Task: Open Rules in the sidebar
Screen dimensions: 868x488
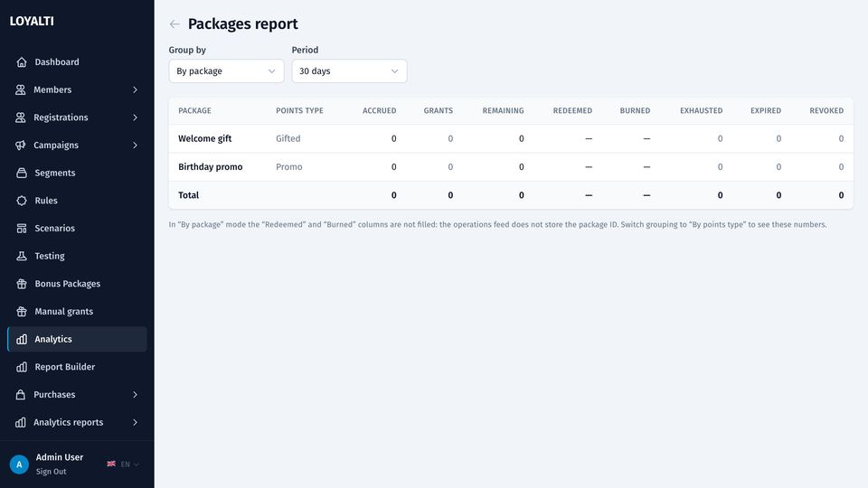Action: pyautogui.click(x=77, y=201)
